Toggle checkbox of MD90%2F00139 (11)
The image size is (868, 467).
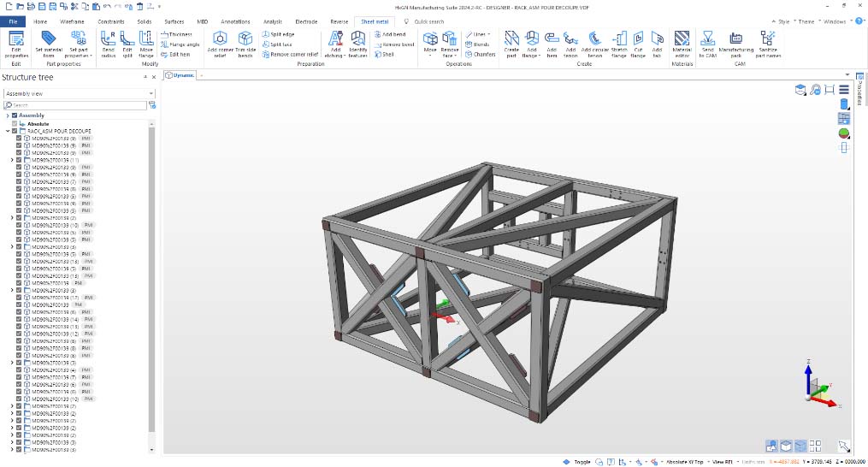pyautogui.click(x=19, y=160)
